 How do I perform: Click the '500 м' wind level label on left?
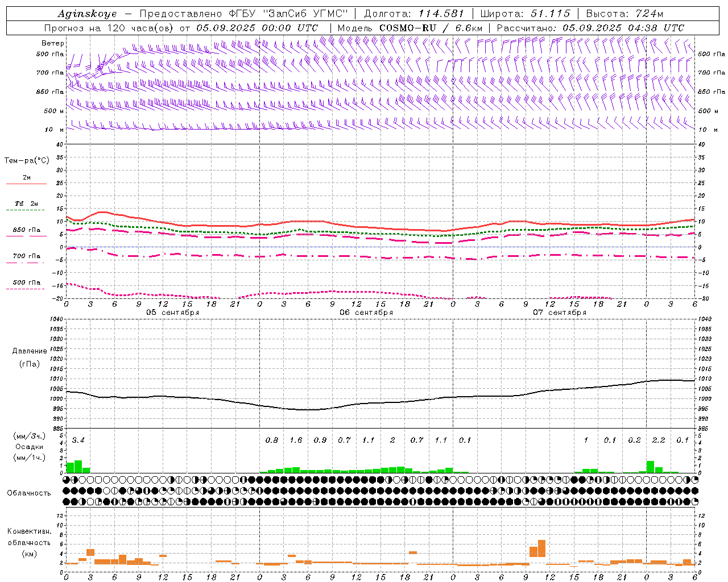click(55, 111)
